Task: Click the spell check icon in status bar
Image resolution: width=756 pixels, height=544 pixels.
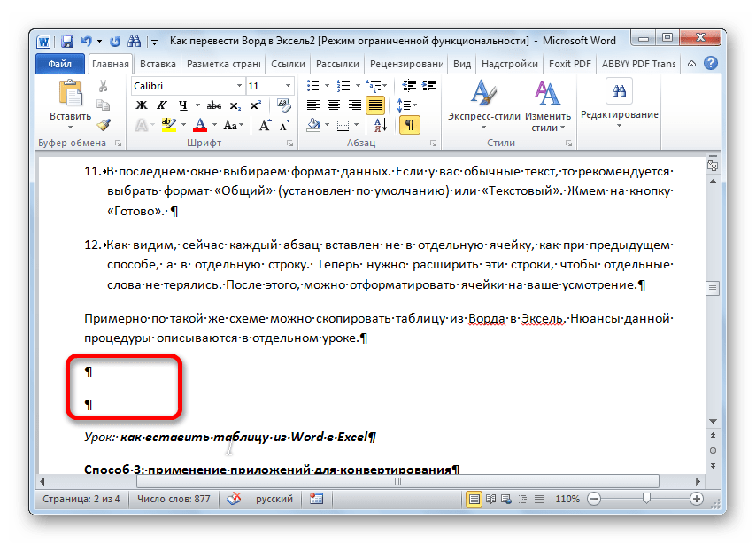Action: [234, 499]
